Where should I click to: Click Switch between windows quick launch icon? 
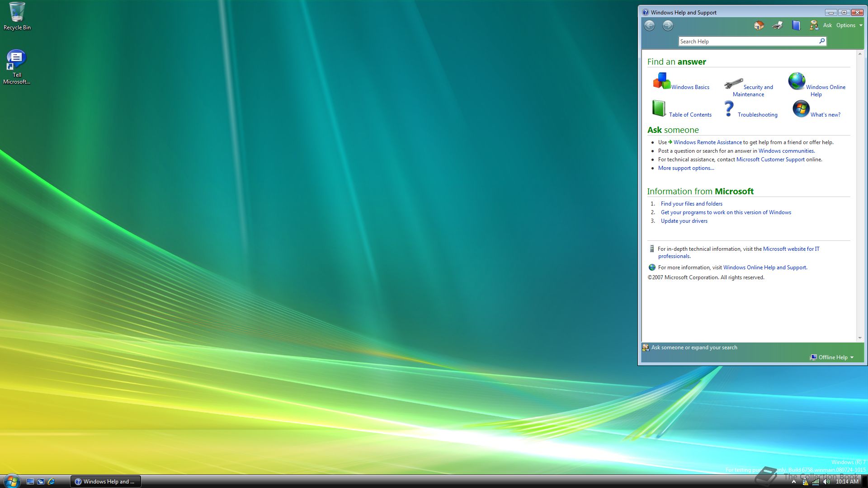pyautogui.click(x=41, y=482)
